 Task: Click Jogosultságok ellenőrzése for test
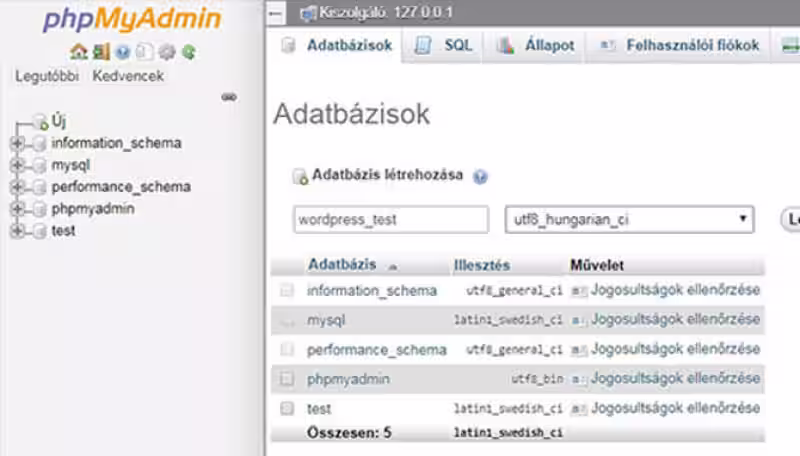[676, 408]
